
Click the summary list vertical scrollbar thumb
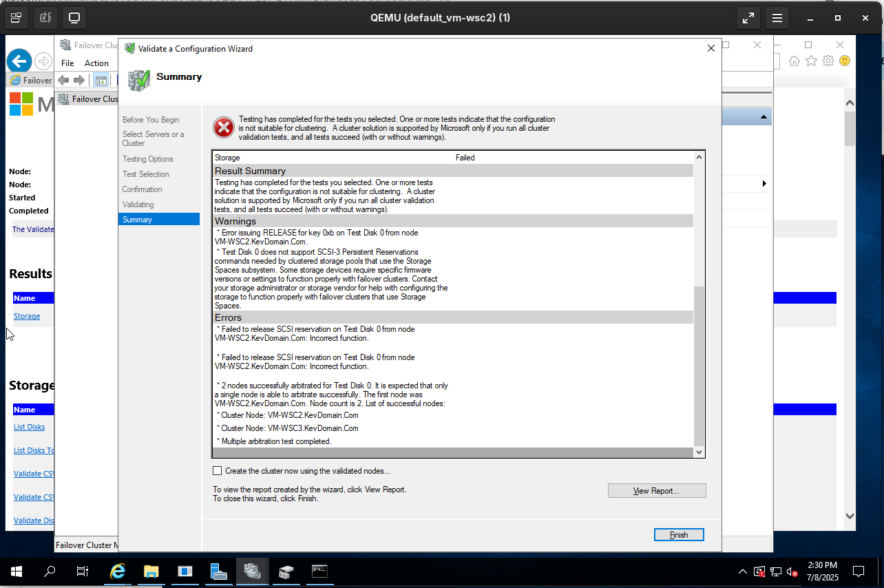point(699,366)
